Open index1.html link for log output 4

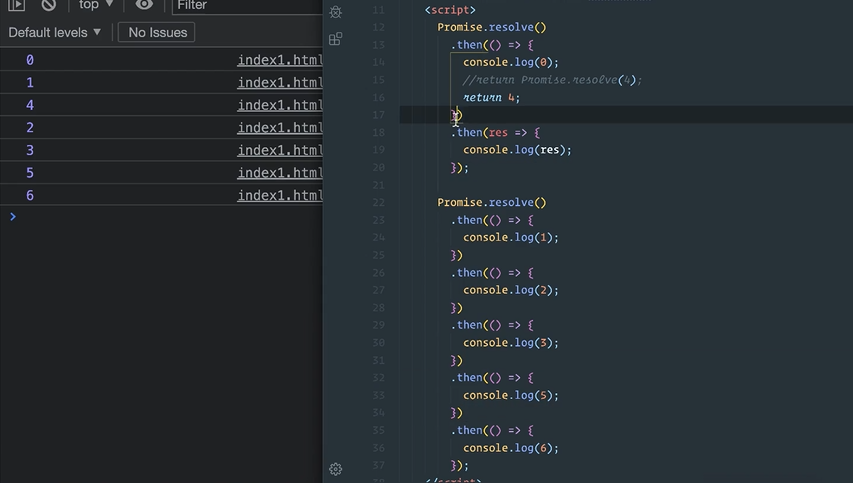pyautogui.click(x=280, y=105)
